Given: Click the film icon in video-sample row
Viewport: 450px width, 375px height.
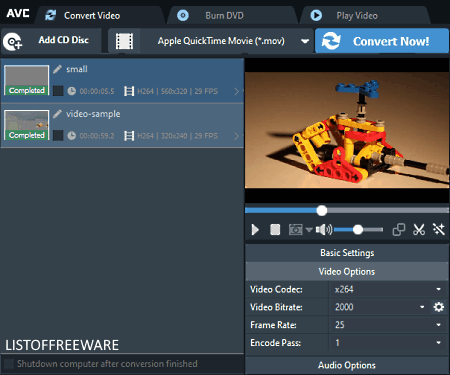Looking at the screenshot, I should click(129, 136).
